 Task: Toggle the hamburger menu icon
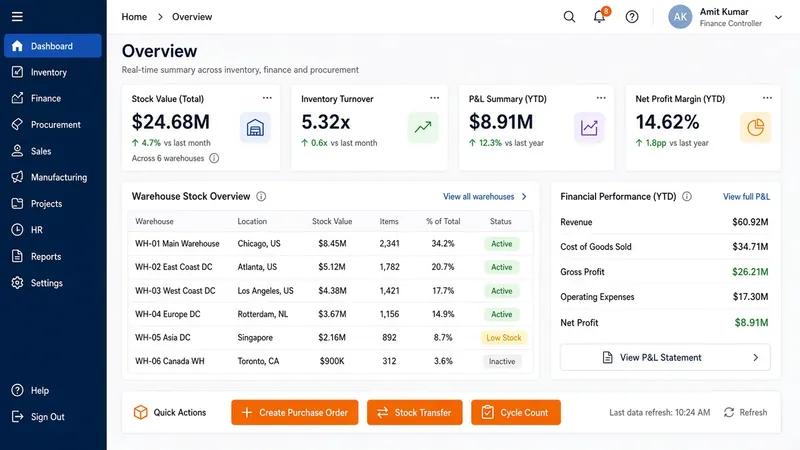pos(17,16)
